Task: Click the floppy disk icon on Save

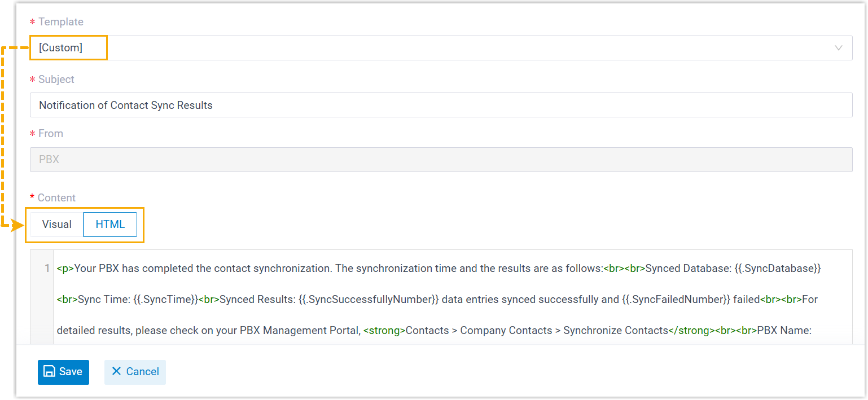Action: (50, 372)
